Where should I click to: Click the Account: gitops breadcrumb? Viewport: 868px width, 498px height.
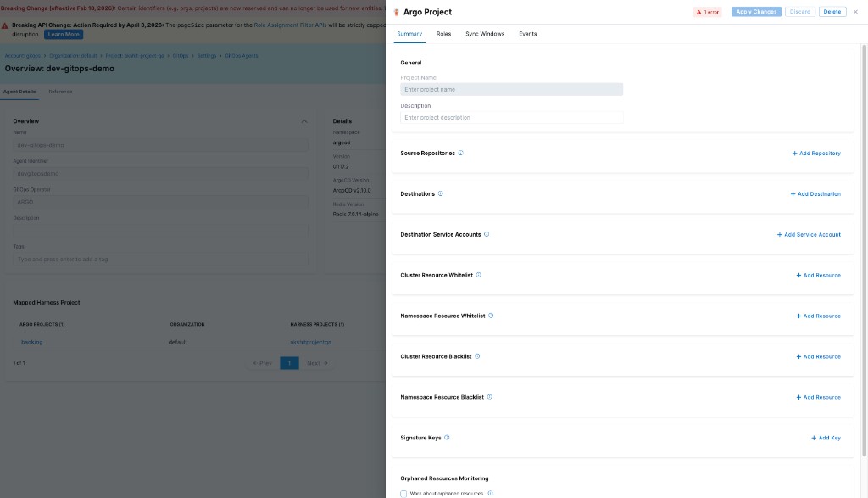point(23,56)
